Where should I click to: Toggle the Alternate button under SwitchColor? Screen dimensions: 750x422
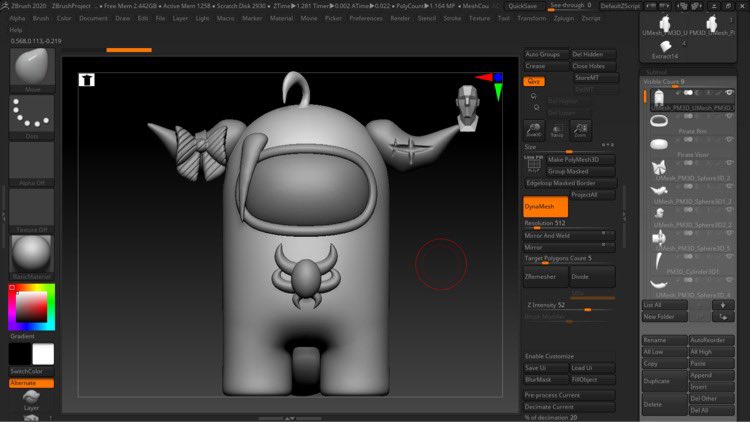pos(31,383)
